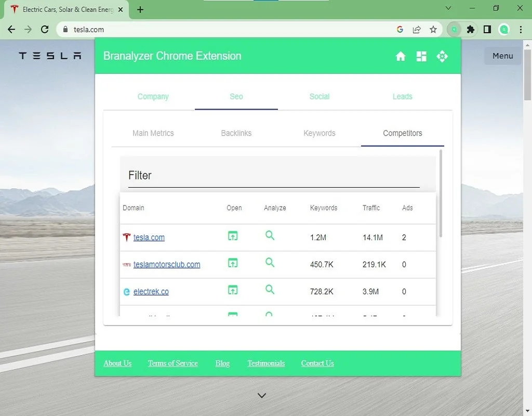Select the Social section

[319, 97]
